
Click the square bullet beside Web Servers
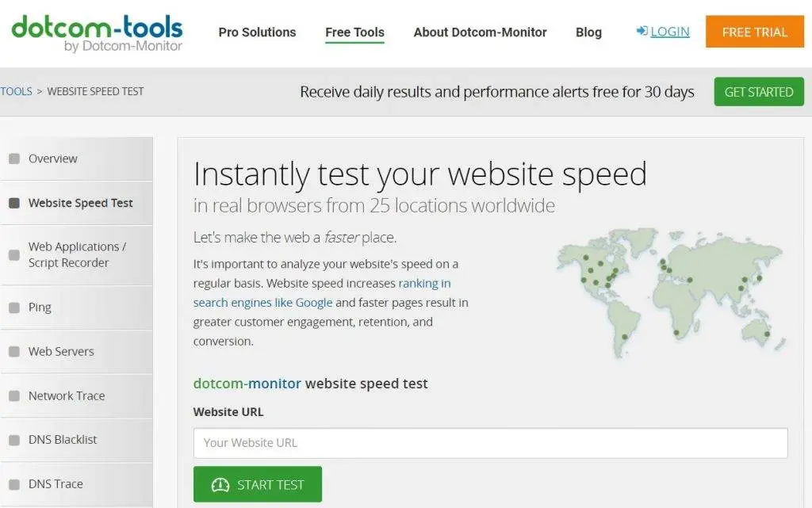point(14,352)
